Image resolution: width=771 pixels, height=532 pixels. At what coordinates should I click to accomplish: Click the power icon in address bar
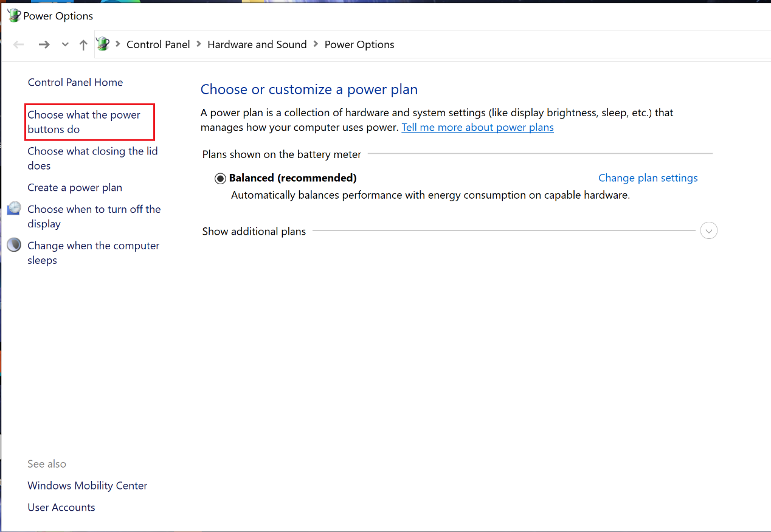click(x=103, y=44)
